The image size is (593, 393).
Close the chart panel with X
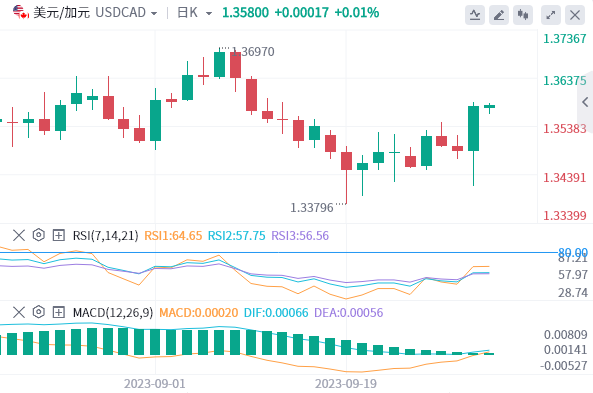(575, 15)
